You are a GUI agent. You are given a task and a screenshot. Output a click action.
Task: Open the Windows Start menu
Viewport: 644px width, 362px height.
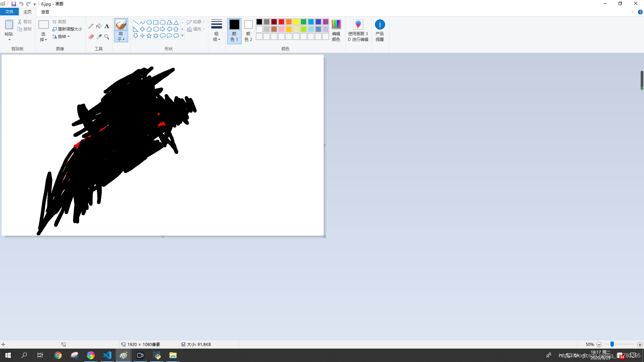tap(8, 355)
